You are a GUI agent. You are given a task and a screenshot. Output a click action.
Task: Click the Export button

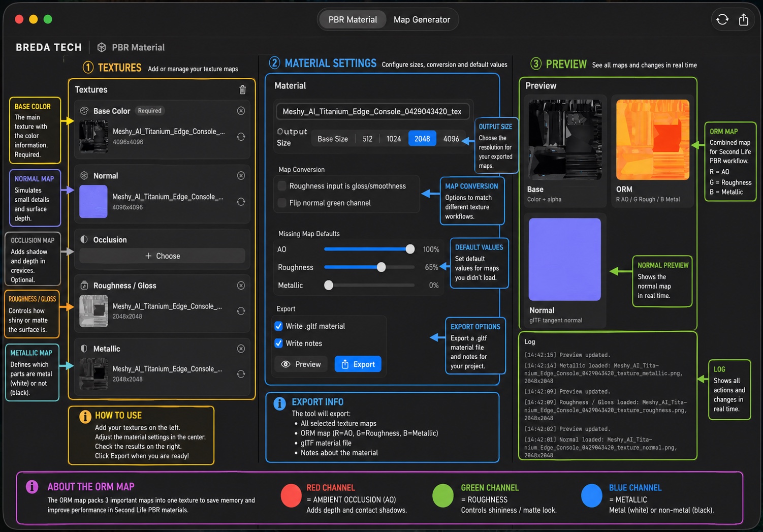coord(358,364)
